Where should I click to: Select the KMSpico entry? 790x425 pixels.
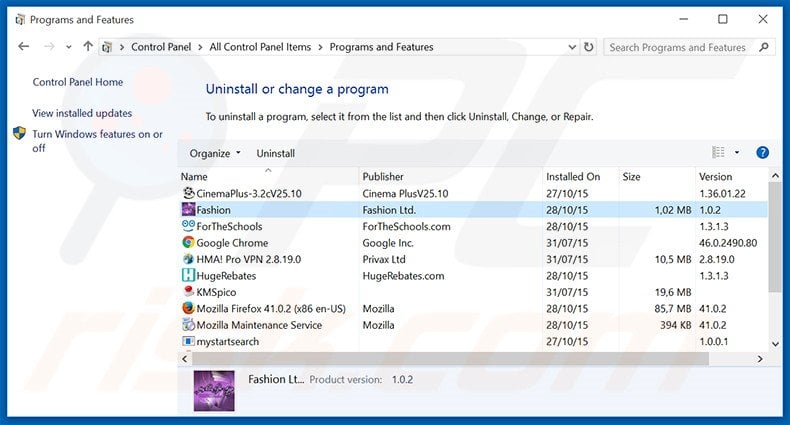tap(216, 292)
